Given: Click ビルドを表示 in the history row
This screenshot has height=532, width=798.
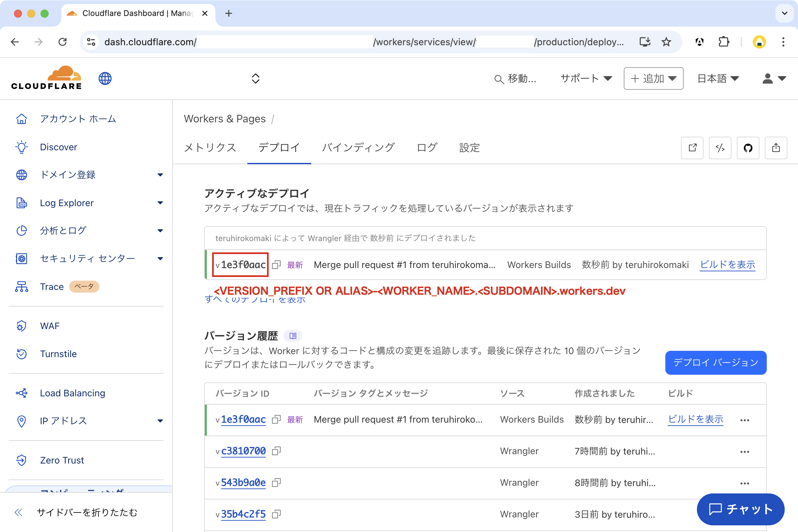Looking at the screenshot, I should [696, 419].
